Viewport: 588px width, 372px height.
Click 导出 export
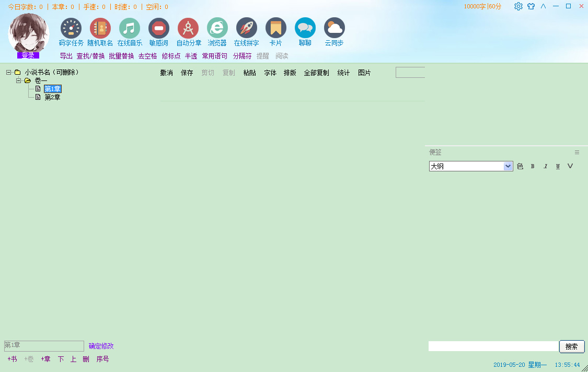tap(66, 56)
